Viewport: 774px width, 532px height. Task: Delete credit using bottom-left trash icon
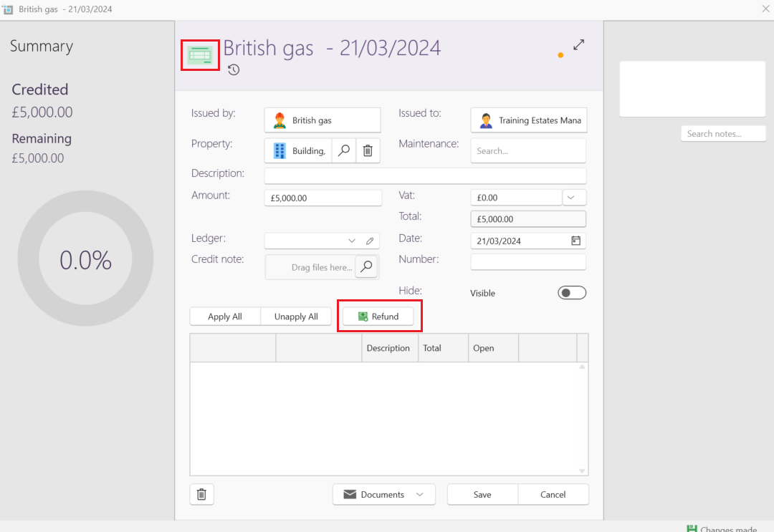click(x=201, y=494)
